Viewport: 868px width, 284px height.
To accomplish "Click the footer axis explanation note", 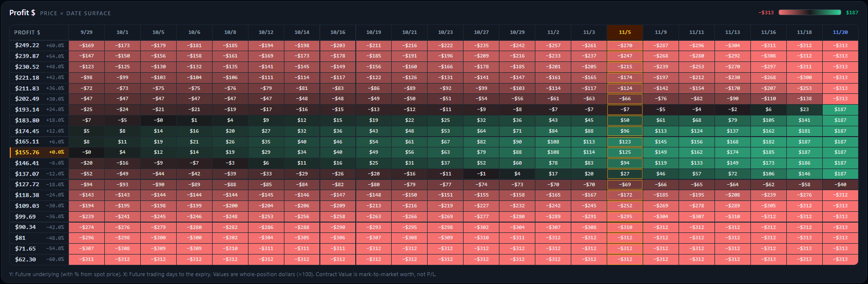I will (222, 275).
